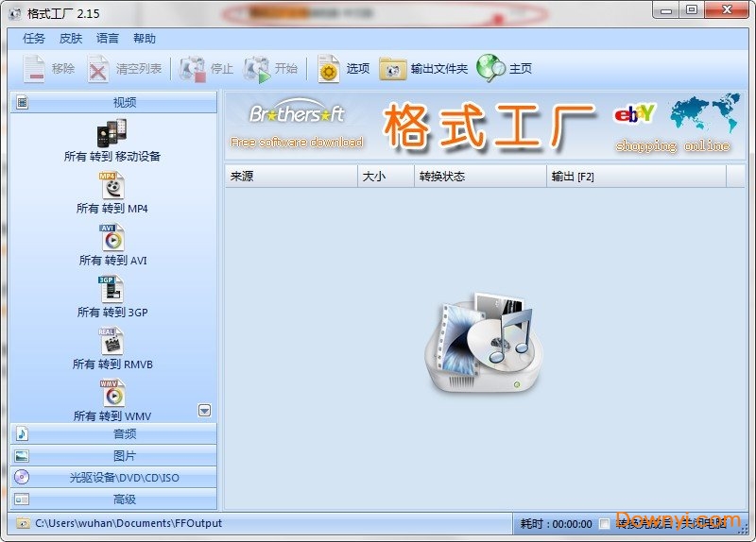The height and width of the screenshot is (542, 756).
Task: Expand the 图片 picture category
Action: coord(113,456)
